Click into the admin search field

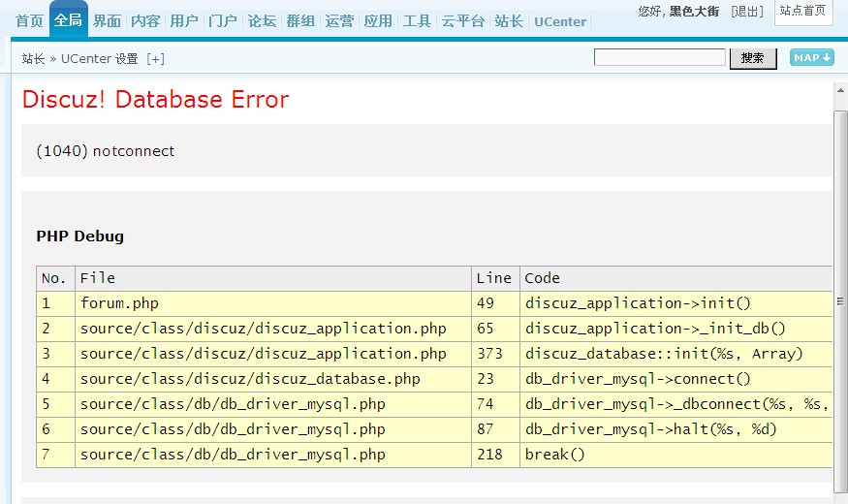click(x=659, y=57)
